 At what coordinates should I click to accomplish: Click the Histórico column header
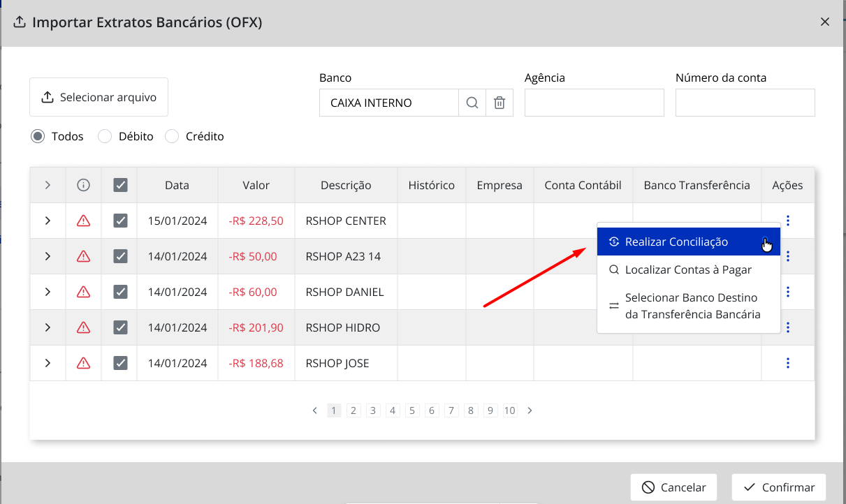432,185
